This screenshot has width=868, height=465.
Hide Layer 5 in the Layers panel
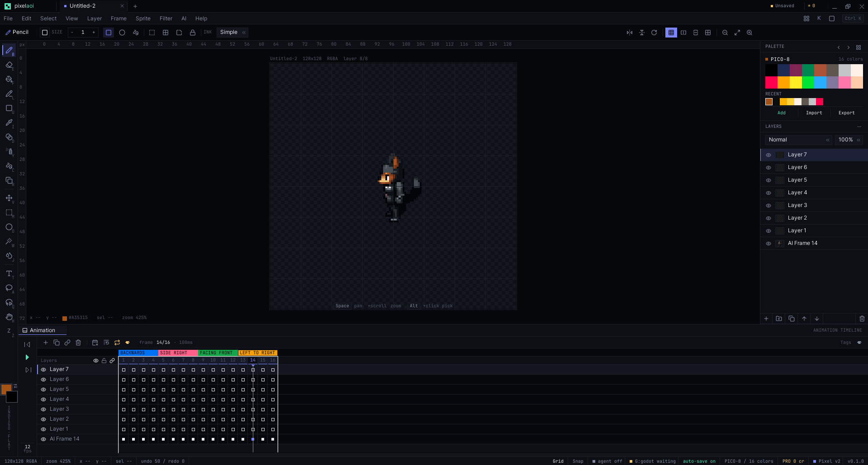(x=768, y=180)
